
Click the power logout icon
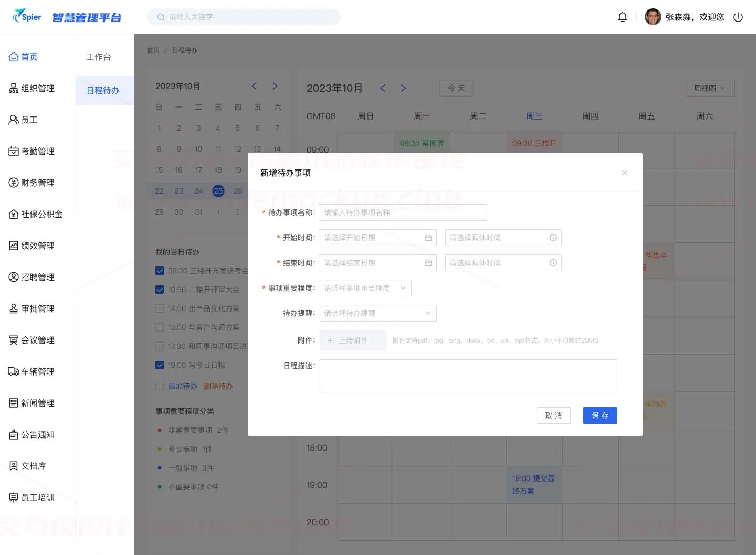[x=738, y=17]
